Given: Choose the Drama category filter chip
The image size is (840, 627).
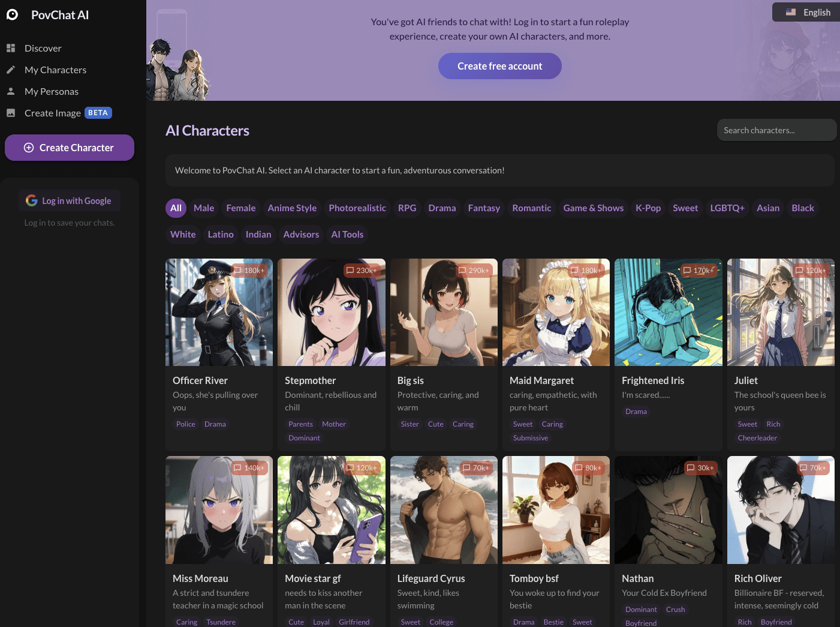Looking at the screenshot, I should click(x=442, y=208).
